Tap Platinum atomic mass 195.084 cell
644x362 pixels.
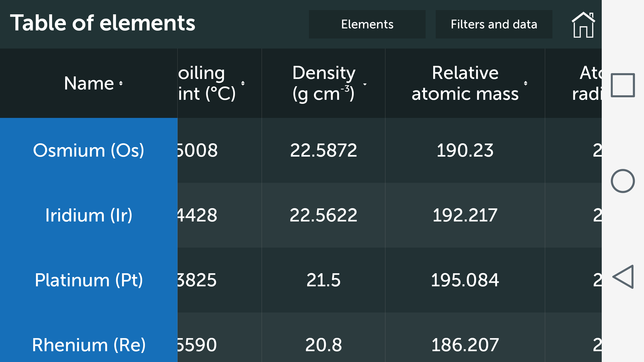pyautogui.click(x=465, y=280)
